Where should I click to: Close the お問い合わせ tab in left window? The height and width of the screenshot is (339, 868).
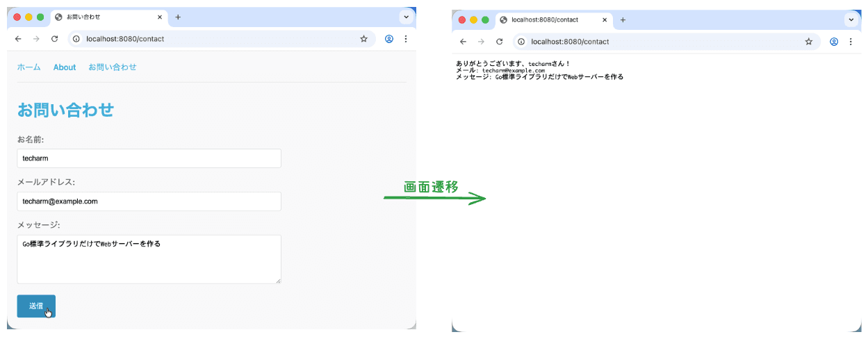pyautogui.click(x=160, y=17)
